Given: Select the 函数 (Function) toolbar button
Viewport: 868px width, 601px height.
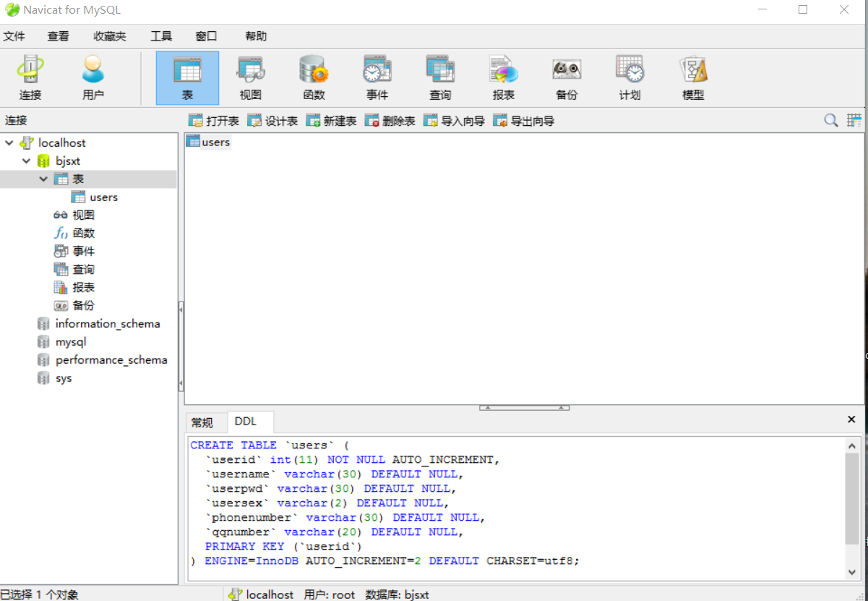Looking at the screenshot, I should coord(314,78).
